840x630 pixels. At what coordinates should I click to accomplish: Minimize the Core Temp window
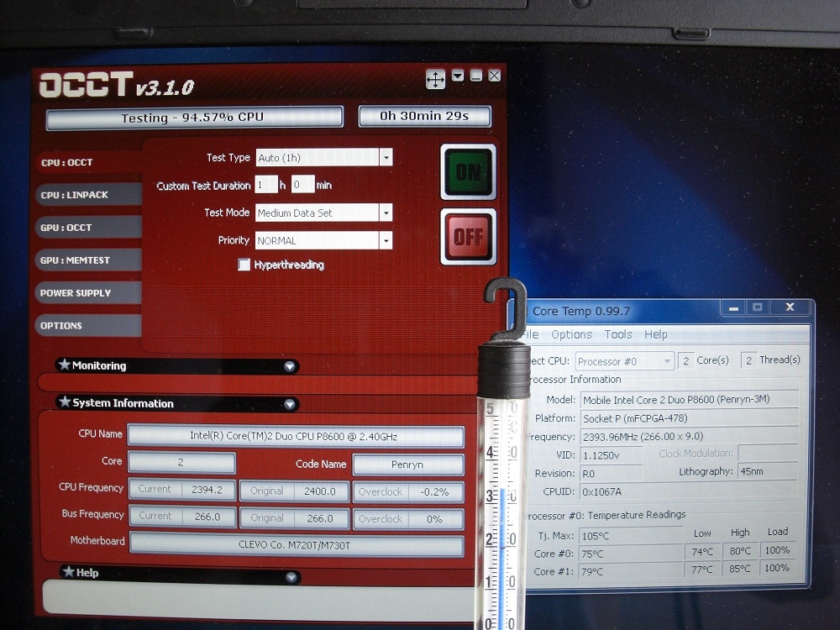tap(734, 307)
